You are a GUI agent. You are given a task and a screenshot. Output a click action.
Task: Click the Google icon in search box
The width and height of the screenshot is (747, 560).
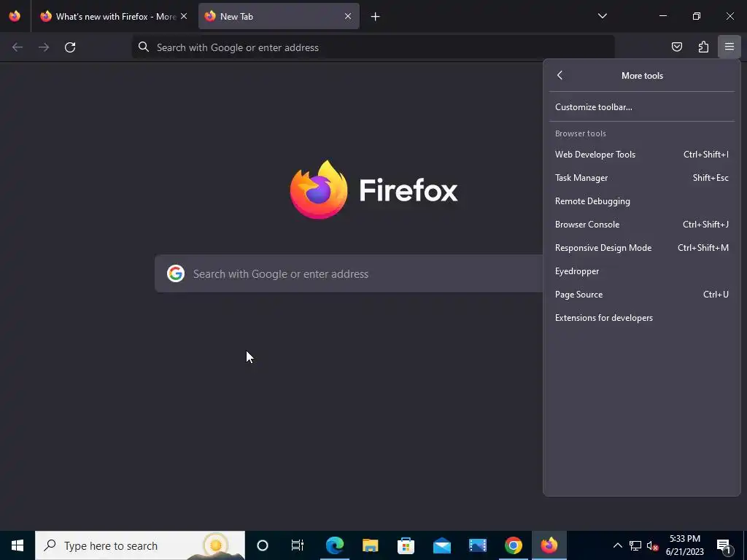point(175,273)
